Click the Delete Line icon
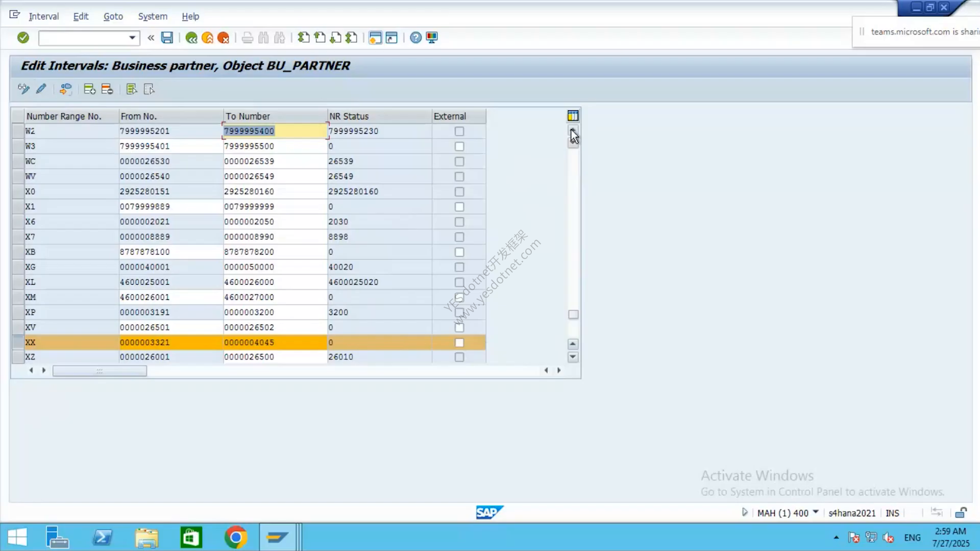The height and width of the screenshot is (551, 980). click(x=107, y=89)
